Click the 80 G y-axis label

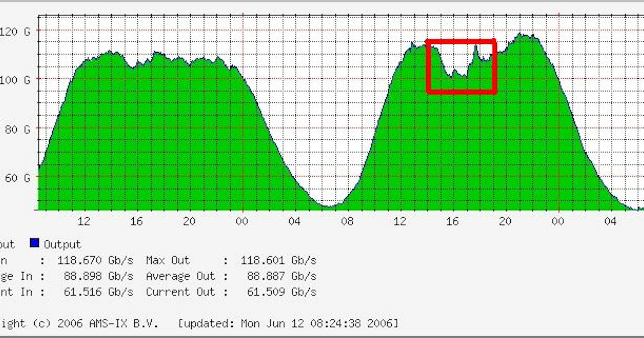tap(17, 130)
